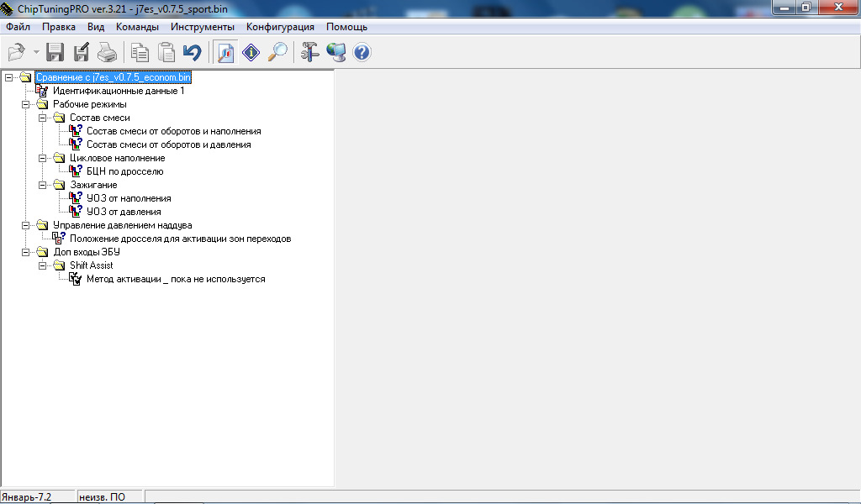The height and width of the screenshot is (504, 861).
Task: Select Shift Assist folder label
Action: pyautogui.click(x=91, y=265)
